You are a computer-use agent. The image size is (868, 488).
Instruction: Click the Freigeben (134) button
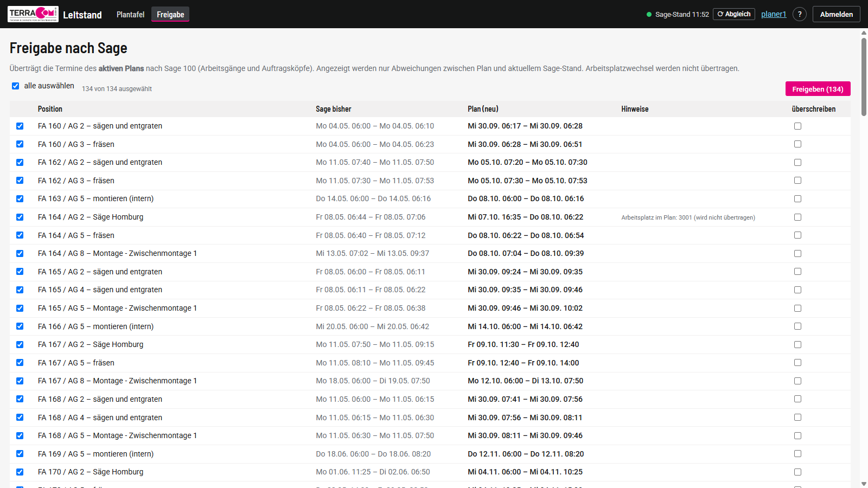point(818,89)
